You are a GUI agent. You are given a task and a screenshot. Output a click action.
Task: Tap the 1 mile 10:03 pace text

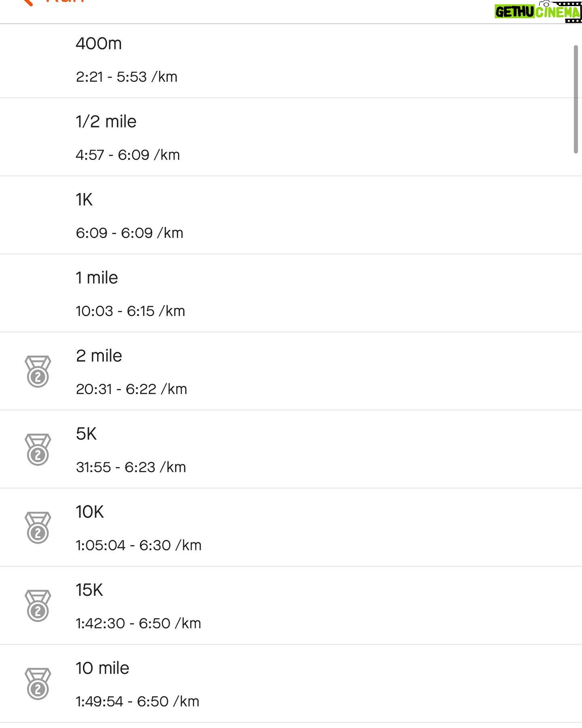130,311
